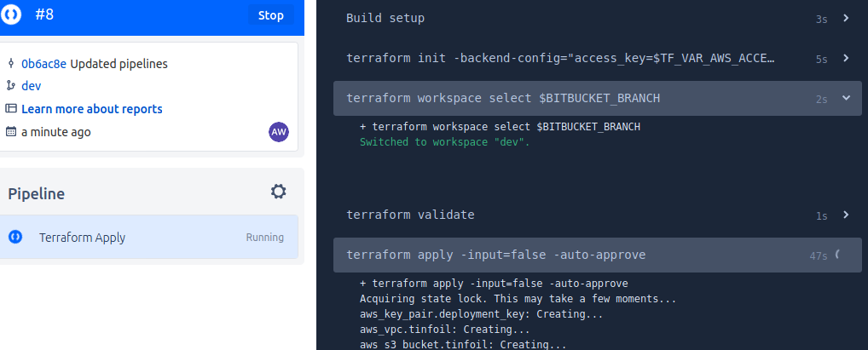Click the AW user avatar

click(279, 132)
